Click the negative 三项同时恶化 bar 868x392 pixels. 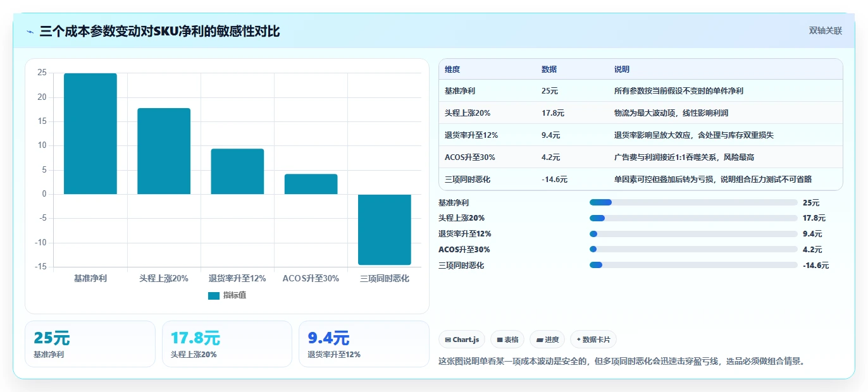click(385, 230)
